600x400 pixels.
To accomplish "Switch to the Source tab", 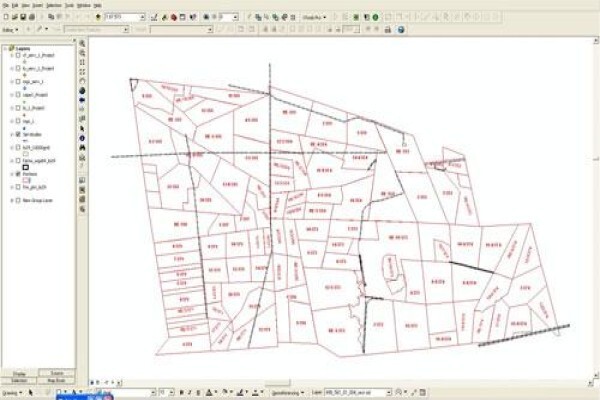I will pos(57,373).
